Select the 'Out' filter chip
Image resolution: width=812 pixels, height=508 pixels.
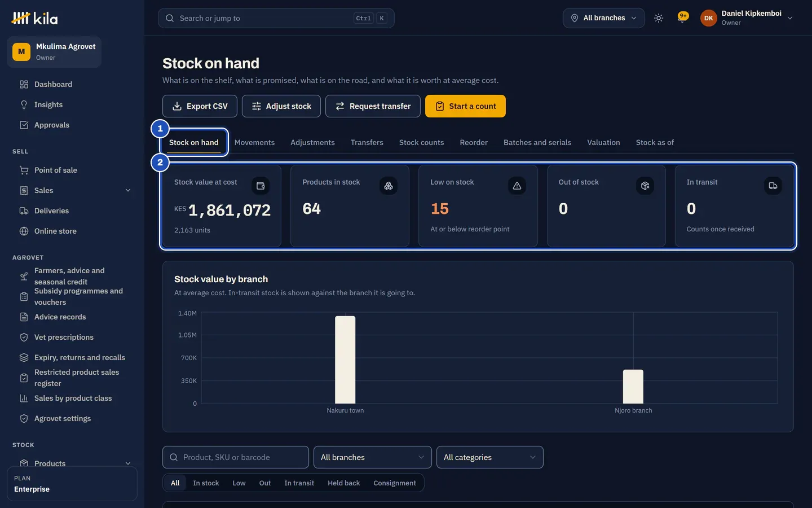[x=265, y=483]
